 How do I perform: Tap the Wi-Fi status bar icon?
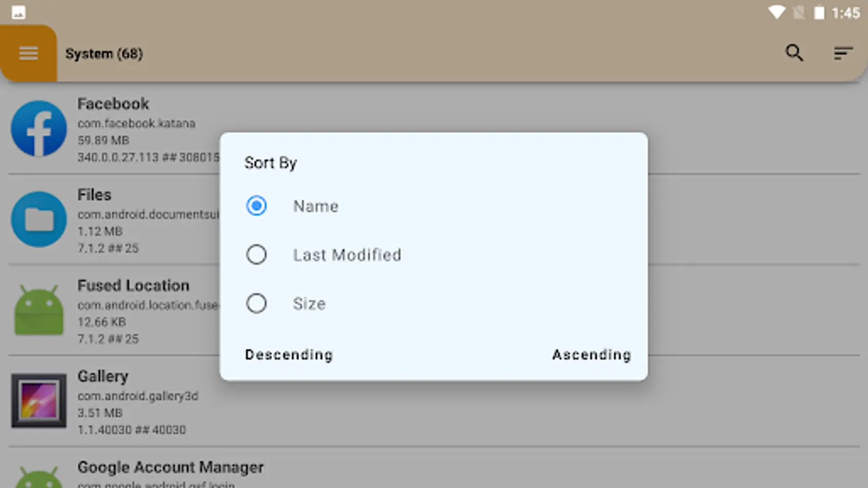pos(776,12)
